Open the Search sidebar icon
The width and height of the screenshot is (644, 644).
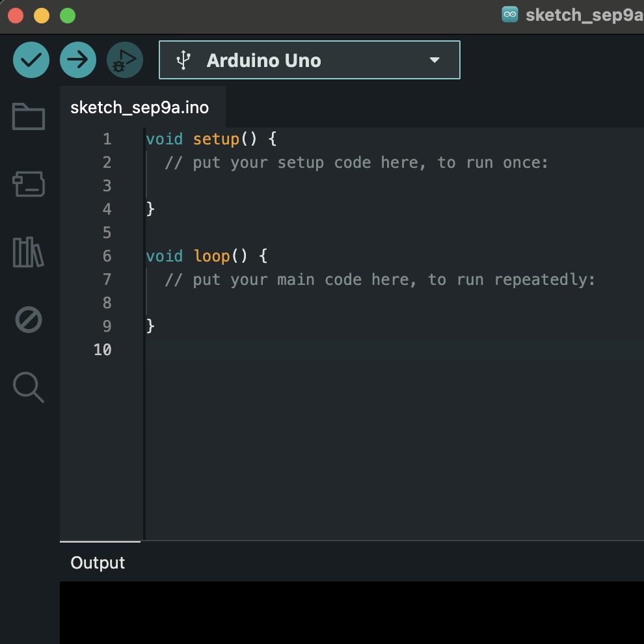(x=28, y=387)
